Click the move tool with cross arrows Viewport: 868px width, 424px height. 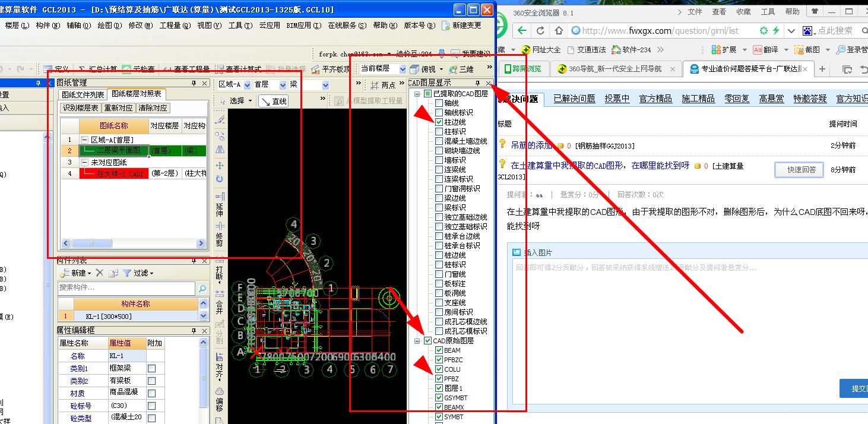220,166
